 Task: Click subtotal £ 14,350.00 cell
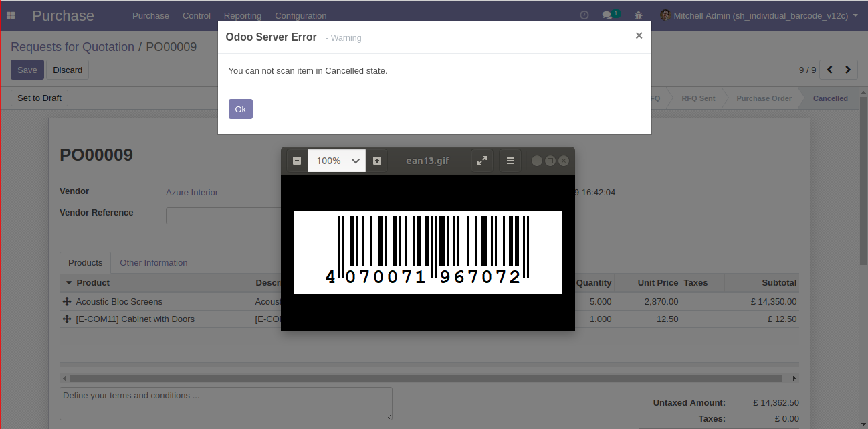click(x=774, y=302)
